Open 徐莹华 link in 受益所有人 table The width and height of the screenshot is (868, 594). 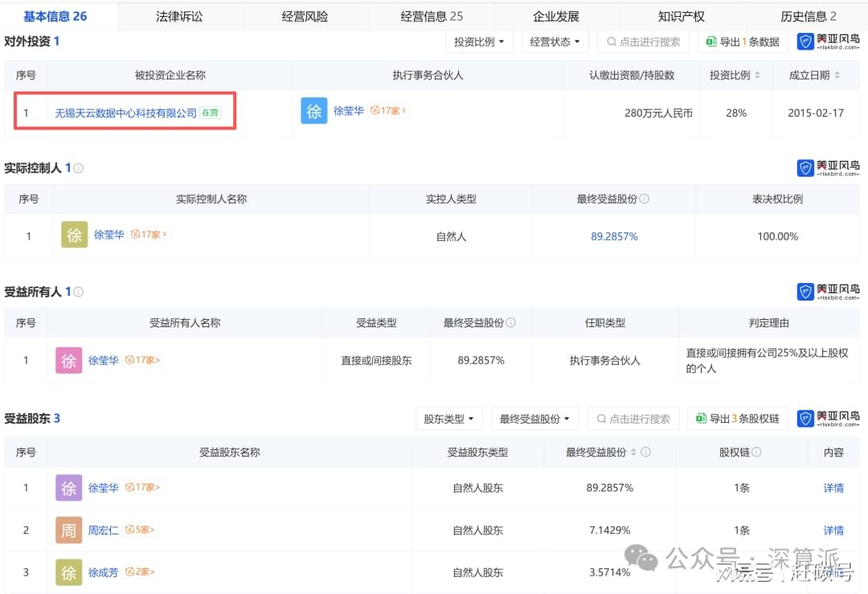tap(103, 360)
